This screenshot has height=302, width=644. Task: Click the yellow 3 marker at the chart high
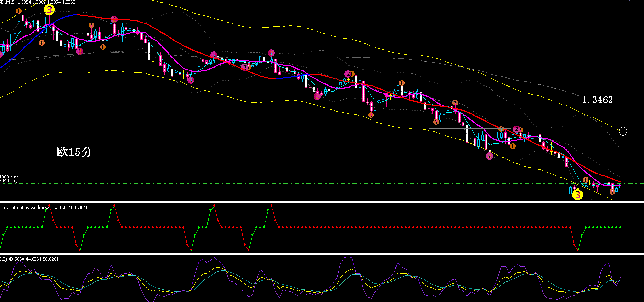pyautogui.click(x=49, y=10)
